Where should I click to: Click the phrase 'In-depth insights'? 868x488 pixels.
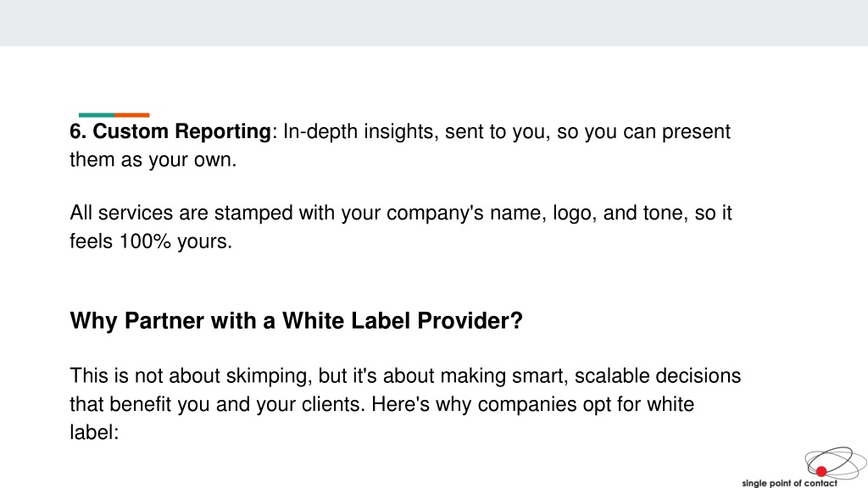click(x=360, y=131)
